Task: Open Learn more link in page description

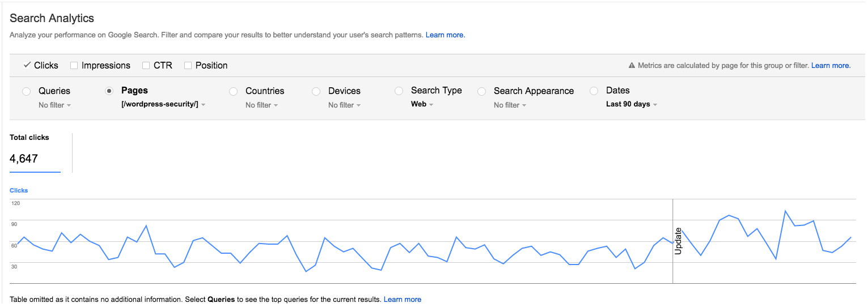Action: [x=445, y=35]
